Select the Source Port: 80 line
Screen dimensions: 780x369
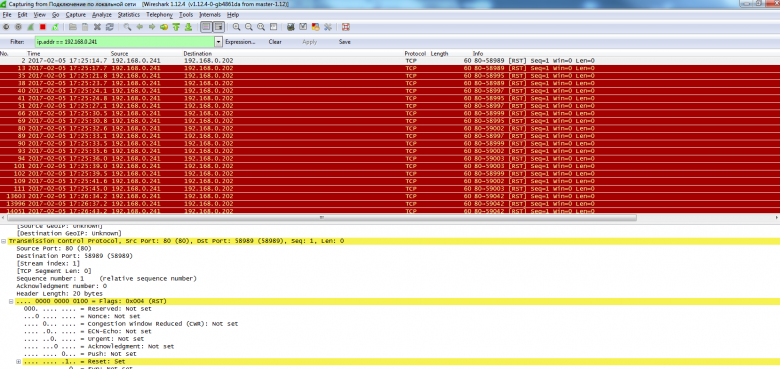[x=54, y=248]
